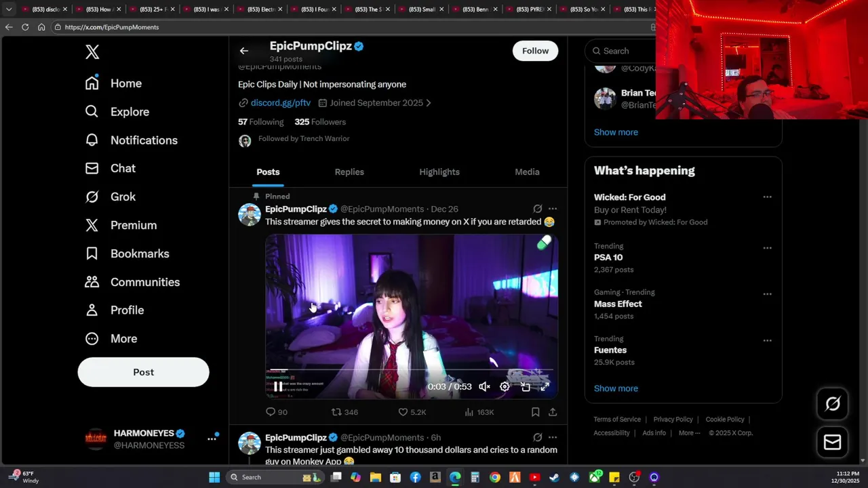Pause the playing video
Viewport: 868px width, 488px height.
[x=278, y=386]
